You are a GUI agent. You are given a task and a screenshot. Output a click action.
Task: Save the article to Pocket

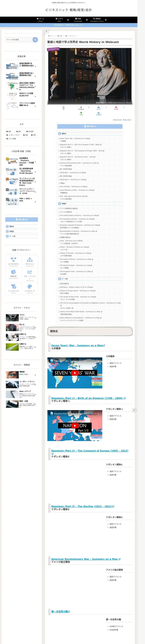(x=116, y=108)
